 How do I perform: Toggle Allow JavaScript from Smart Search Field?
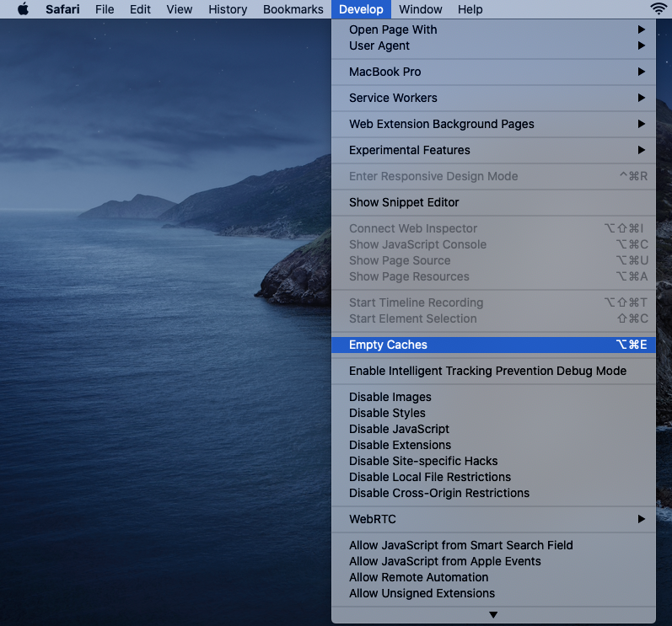pyautogui.click(x=493, y=545)
